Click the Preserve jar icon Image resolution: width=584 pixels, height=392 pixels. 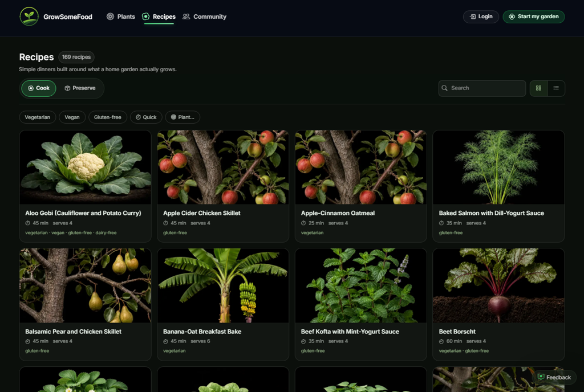pyautogui.click(x=67, y=88)
